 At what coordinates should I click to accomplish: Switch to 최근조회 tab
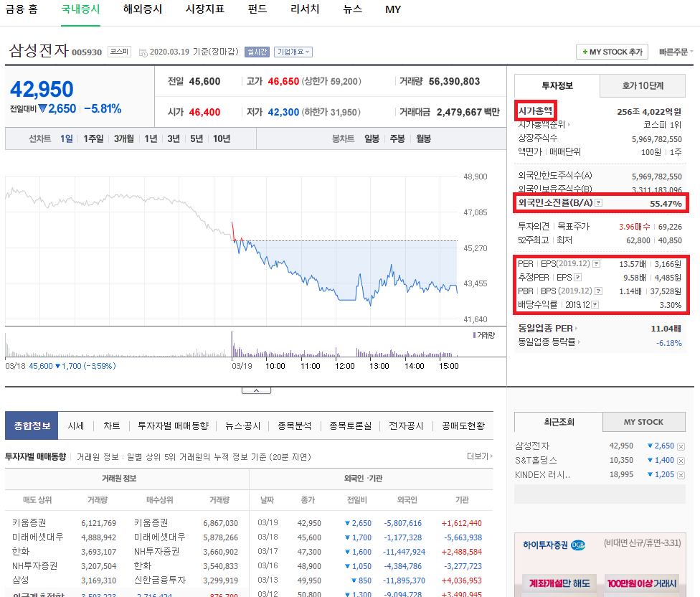coord(559,422)
